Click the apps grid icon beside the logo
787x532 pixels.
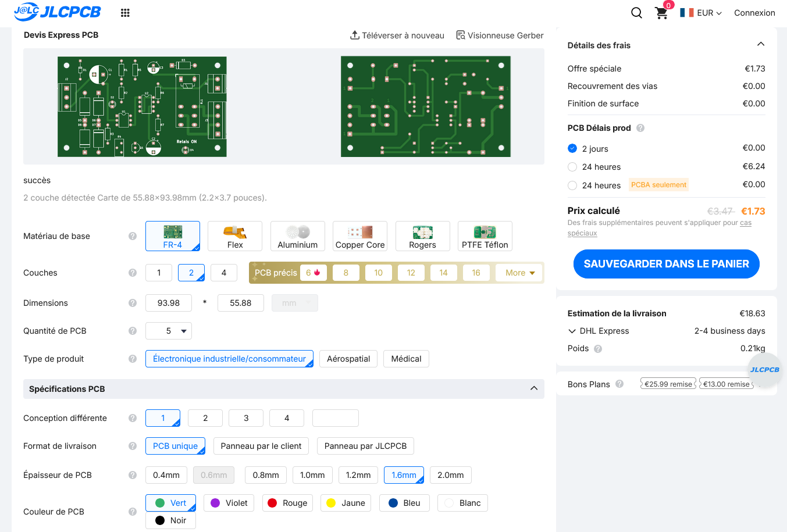[125, 12]
